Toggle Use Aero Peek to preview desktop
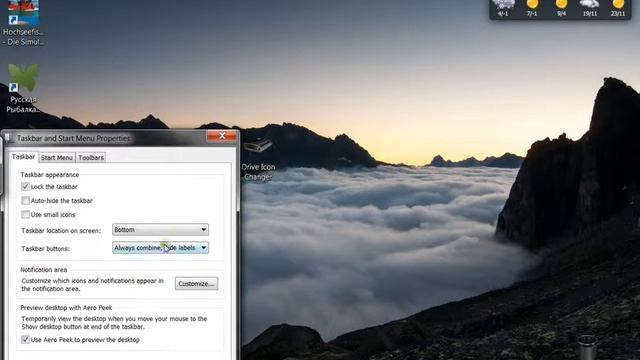Screen dimensions: 640x360 [25, 340]
